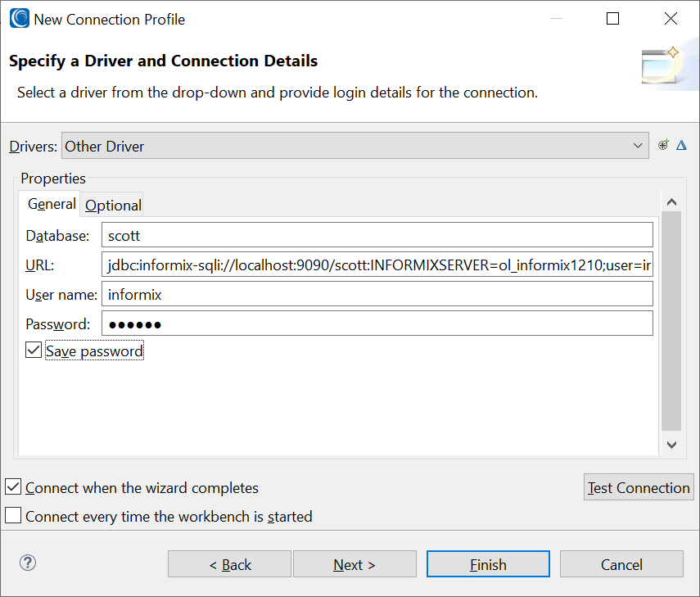Open the help question mark icon
Viewport: 700px width, 597px height.
coord(28,563)
